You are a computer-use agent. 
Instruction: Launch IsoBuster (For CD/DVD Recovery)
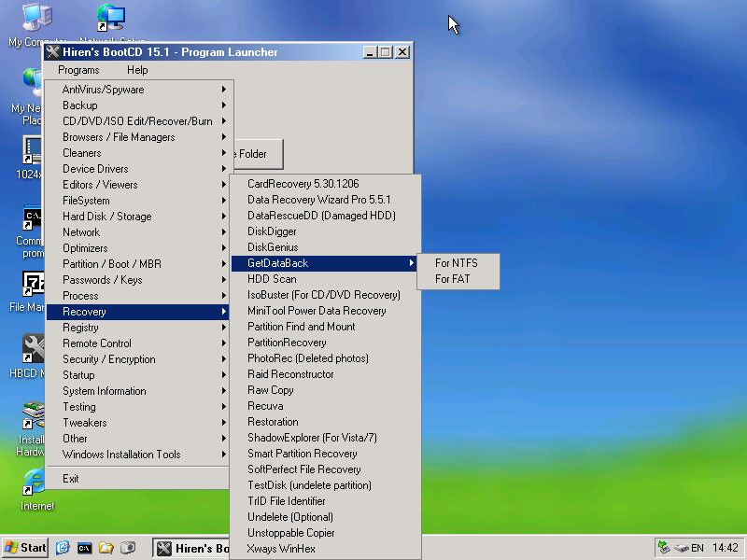(x=325, y=295)
